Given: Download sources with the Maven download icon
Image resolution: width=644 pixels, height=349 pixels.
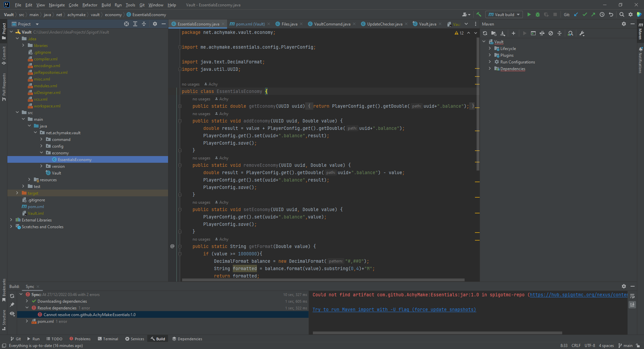Looking at the screenshot, I should pos(503,33).
